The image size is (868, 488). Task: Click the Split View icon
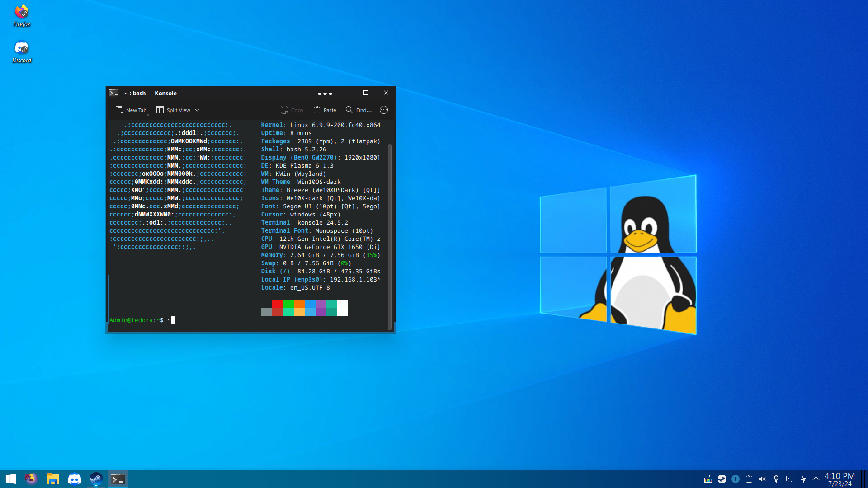pos(160,110)
